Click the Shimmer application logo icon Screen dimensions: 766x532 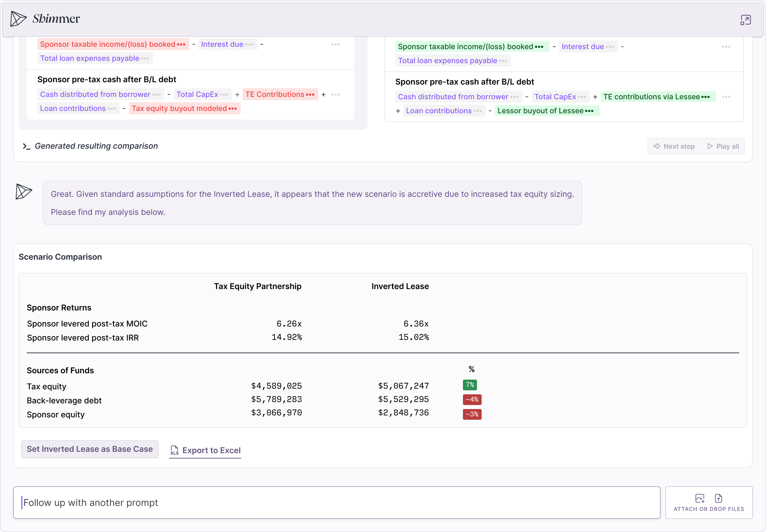click(x=17, y=18)
